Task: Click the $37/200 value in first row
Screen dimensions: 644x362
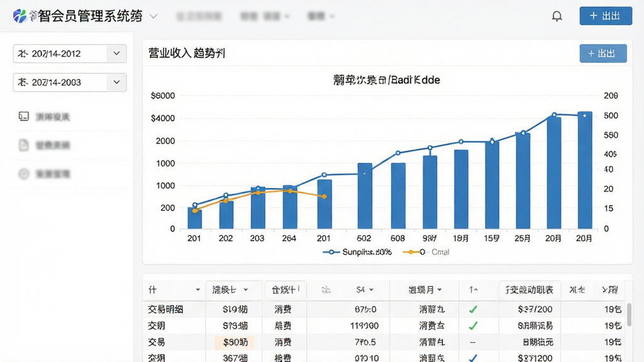Action: tap(535, 309)
